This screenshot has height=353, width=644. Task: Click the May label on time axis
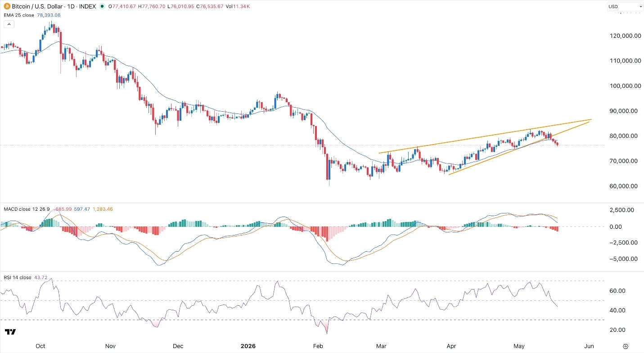click(519, 346)
